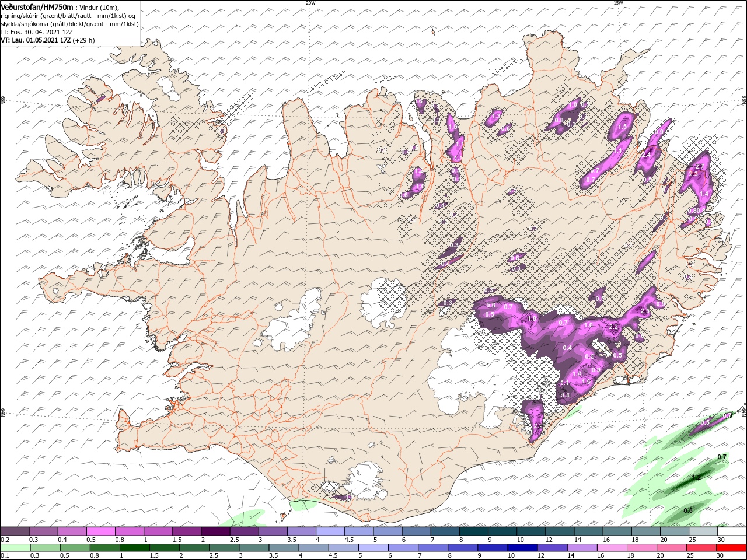The image size is (747, 560).
Task: Pick the 25 red-pink swatch in lower legend
Action: pos(701,548)
